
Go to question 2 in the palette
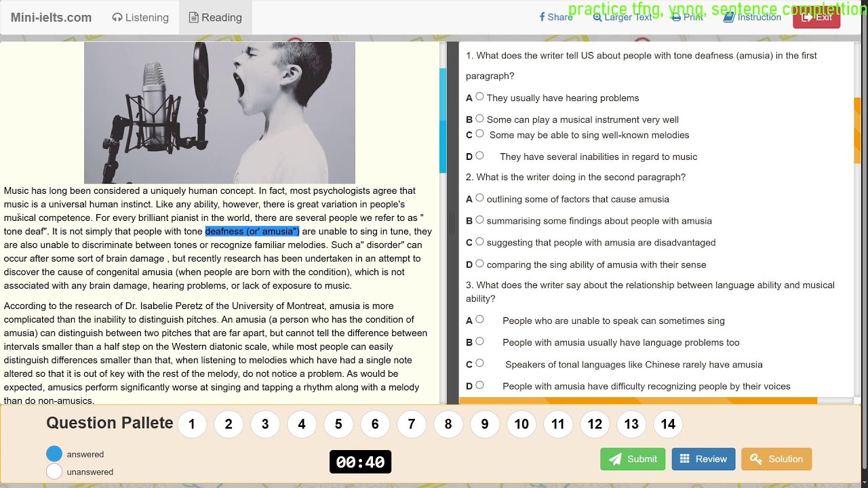click(229, 424)
